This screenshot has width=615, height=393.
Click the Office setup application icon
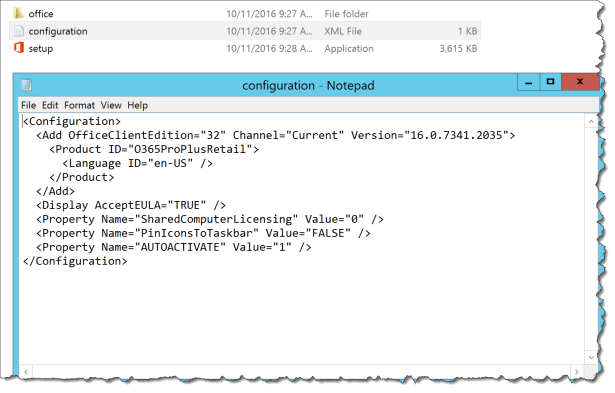point(18,48)
